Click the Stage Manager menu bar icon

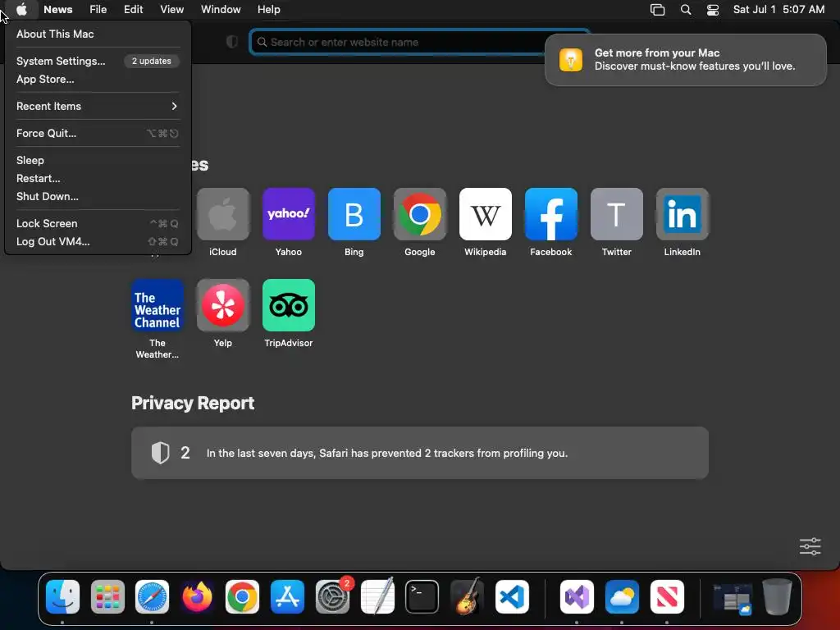point(657,10)
